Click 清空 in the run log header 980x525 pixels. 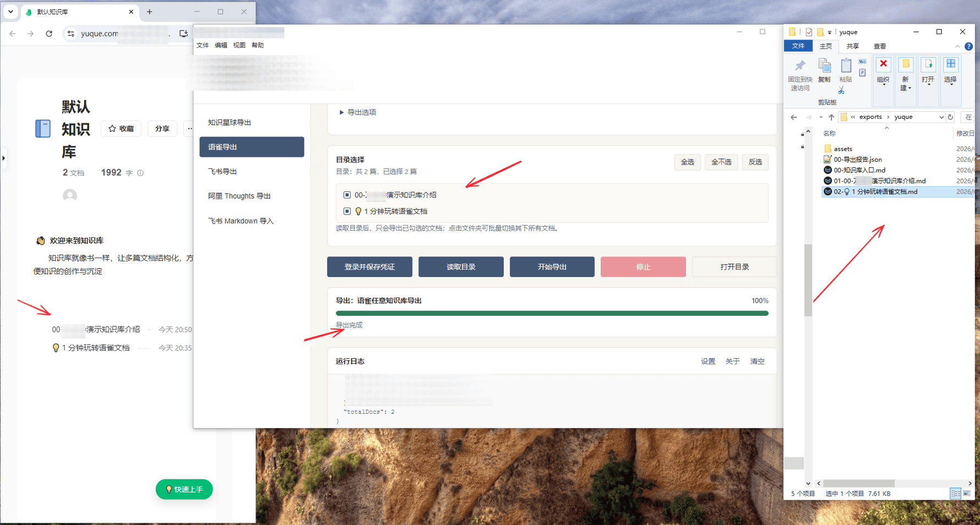[x=757, y=362]
